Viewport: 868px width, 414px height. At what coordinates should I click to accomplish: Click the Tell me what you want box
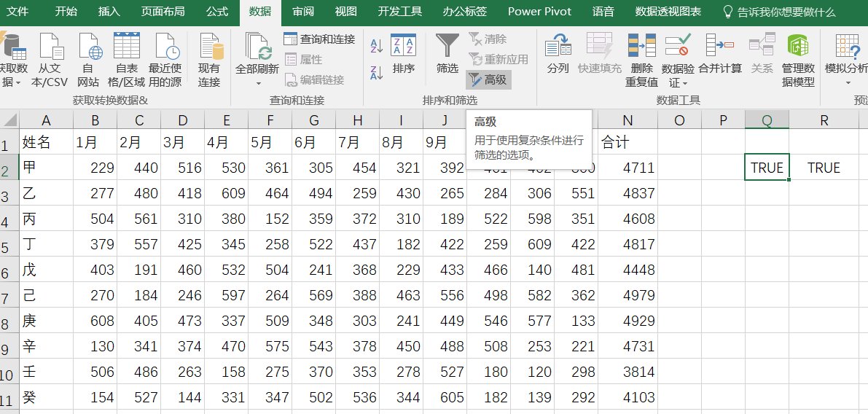tap(786, 12)
